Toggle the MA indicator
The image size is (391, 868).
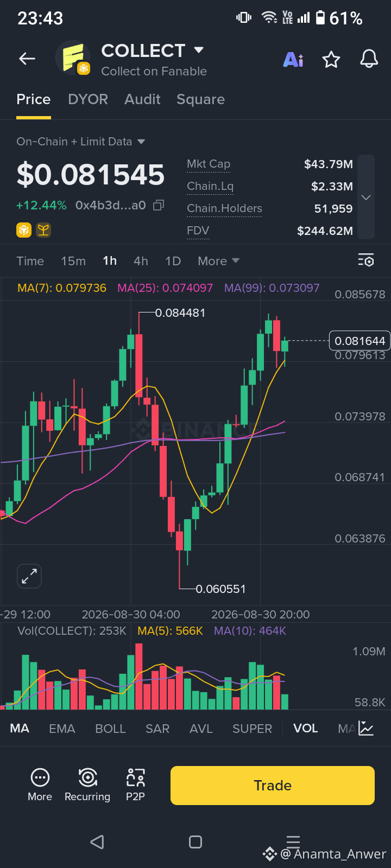click(20, 729)
